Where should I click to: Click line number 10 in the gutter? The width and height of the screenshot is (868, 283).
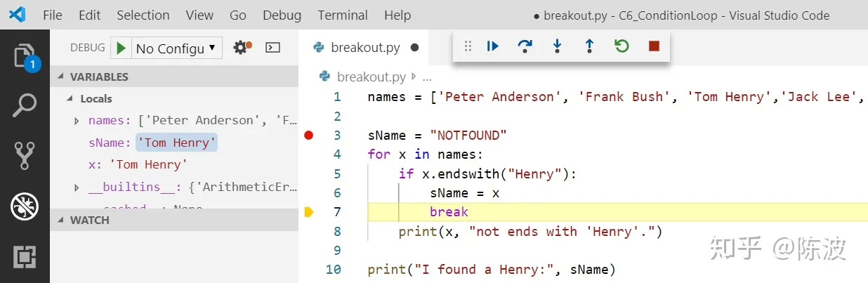(x=334, y=269)
